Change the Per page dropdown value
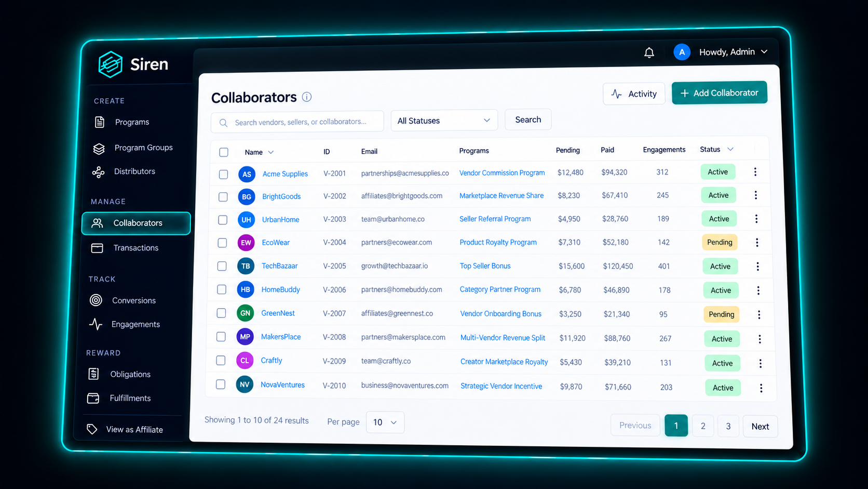This screenshot has width=868, height=489. click(385, 422)
